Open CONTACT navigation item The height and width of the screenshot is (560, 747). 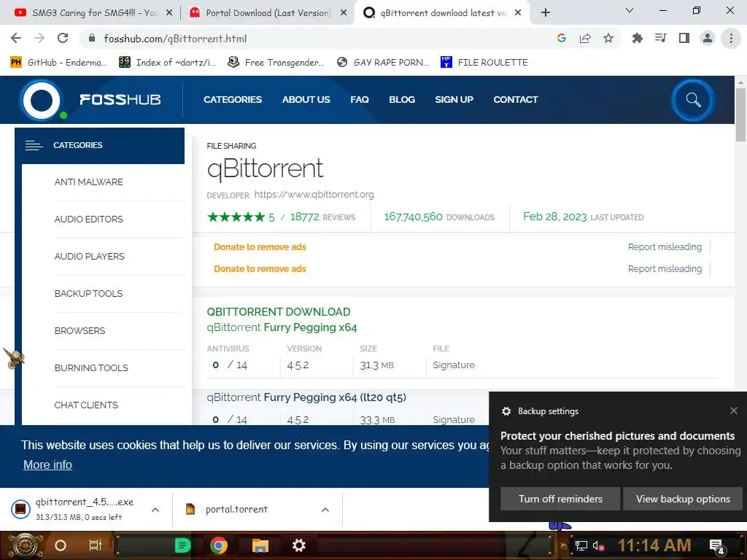coord(516,99)
